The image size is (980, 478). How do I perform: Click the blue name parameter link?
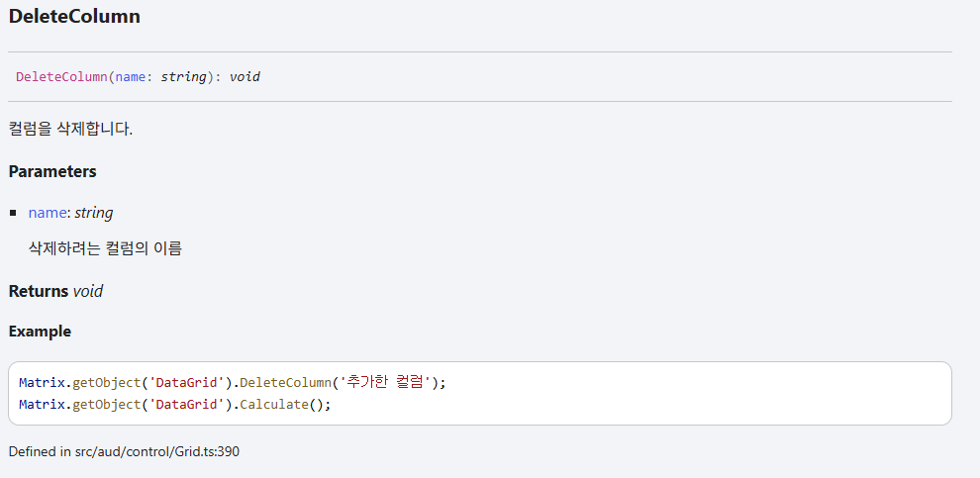(x=47, y=213)
